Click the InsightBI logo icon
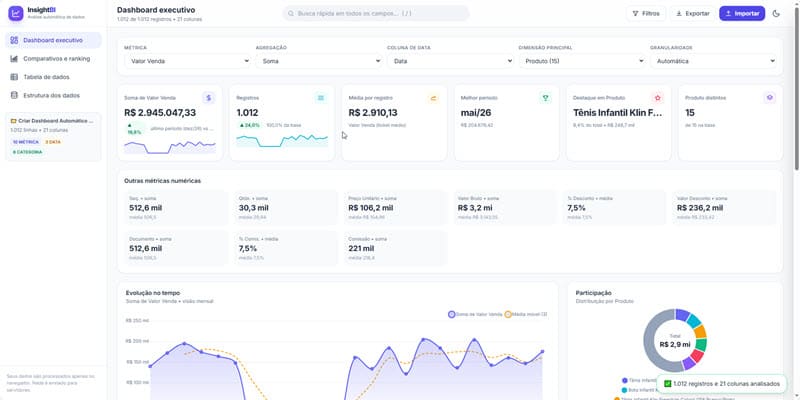 tap(16, 14)
